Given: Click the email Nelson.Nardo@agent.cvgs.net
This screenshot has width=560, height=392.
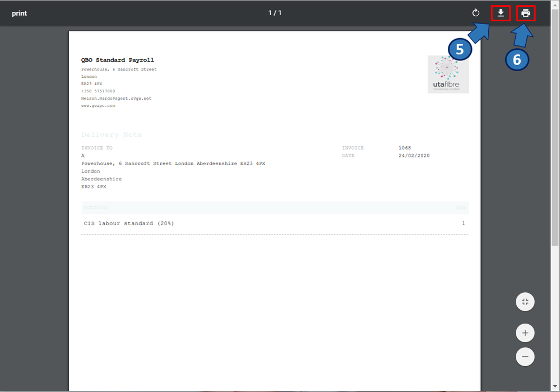Looking at the screenshot, I should click(x=116, y=99).
